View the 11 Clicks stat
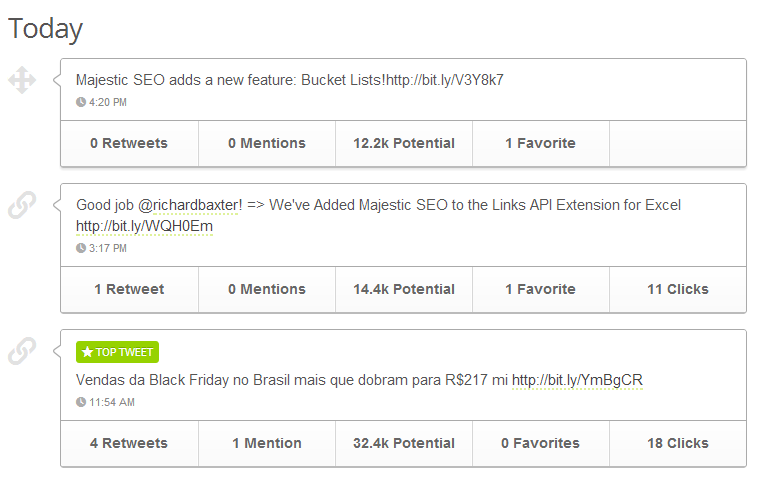This screenshot has width=774, height=488. (677, 289)
